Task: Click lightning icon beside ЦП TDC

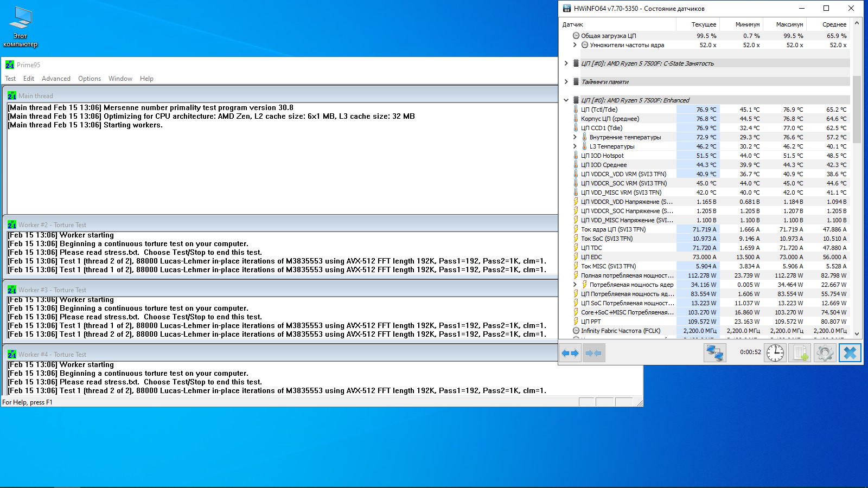Action: click(x=576, y=248)
